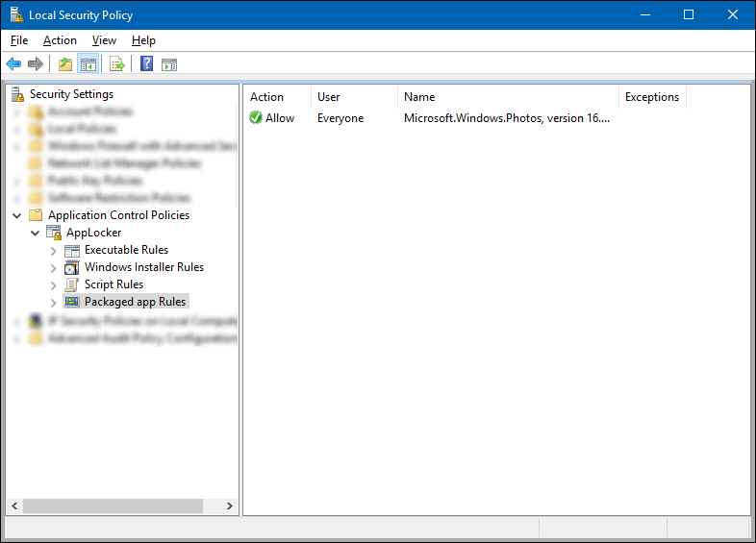The height and width of the screenshot is (543, 756).
Task: Open the Action menu
Action: pos(60,40)
